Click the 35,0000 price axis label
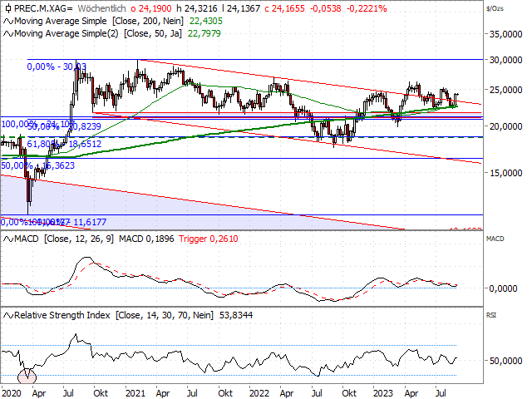 (505, 34)
